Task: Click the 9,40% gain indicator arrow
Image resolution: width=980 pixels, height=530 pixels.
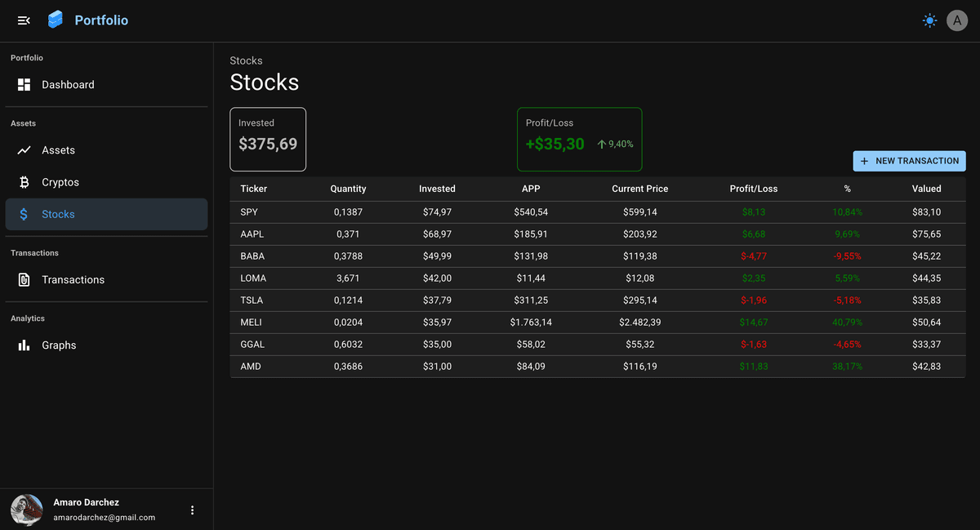Action: click(x=602, y=144)
